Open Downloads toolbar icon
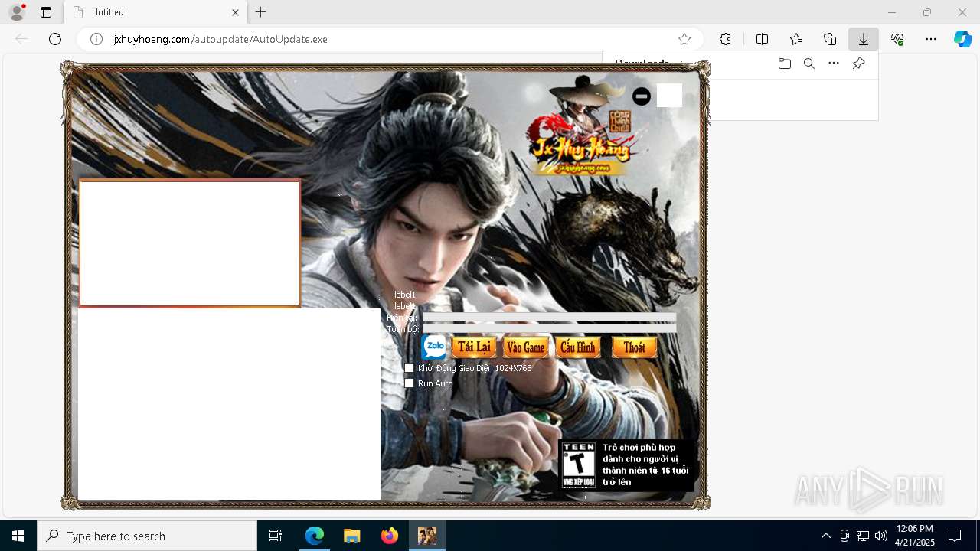Screen dimensions: 980x551 coord(864,39)
